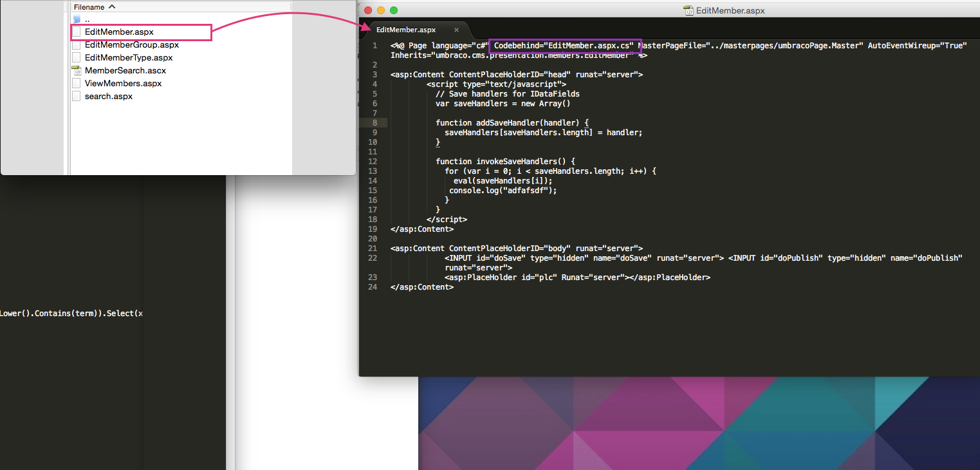The width and height of the screenshot is (980, 470).
Task: Select EditMember.aspx in the file list
Action: coord(119,32)
